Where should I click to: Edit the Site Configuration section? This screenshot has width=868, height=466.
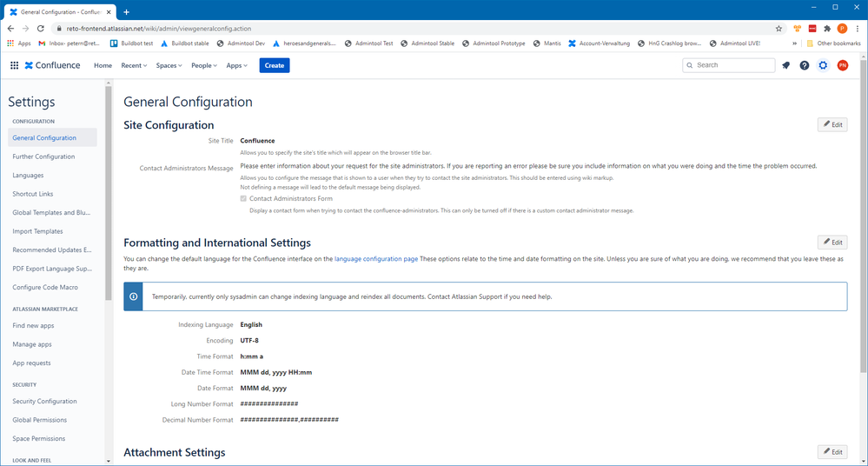tap(832, 124)
